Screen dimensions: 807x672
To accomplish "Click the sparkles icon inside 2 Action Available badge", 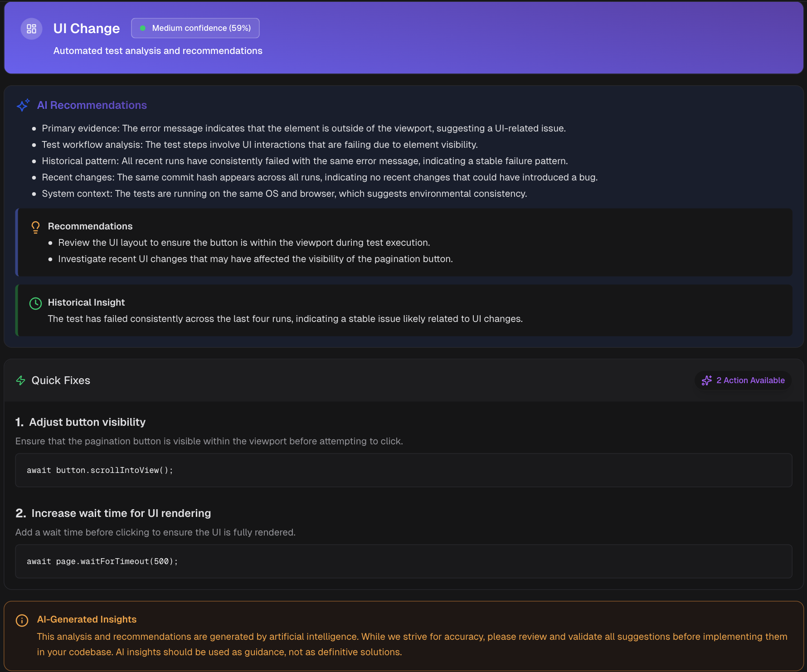I will [x=707, y=380].
